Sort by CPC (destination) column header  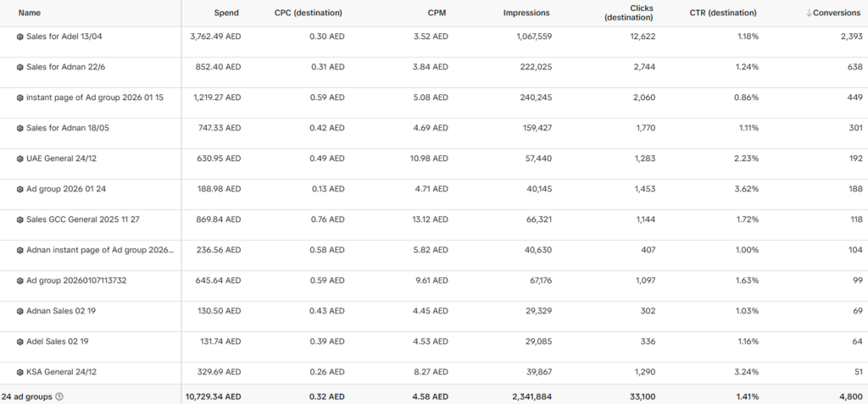point(309,13)
